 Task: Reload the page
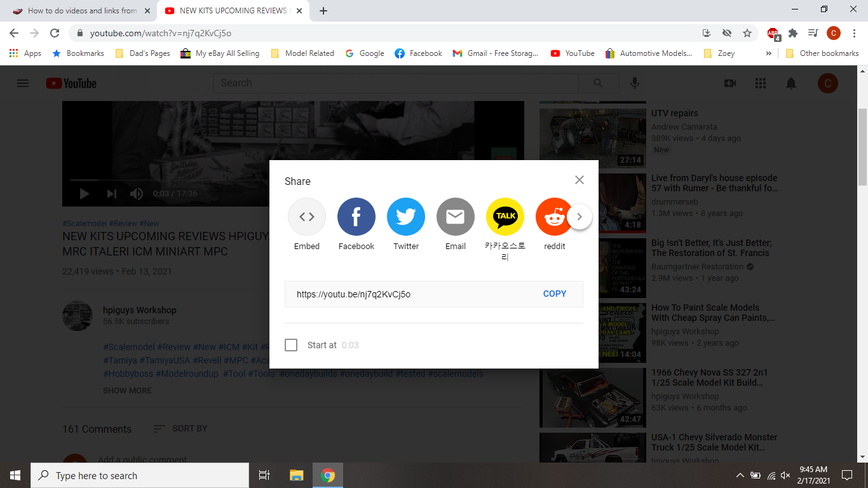[x=55, y=33]
